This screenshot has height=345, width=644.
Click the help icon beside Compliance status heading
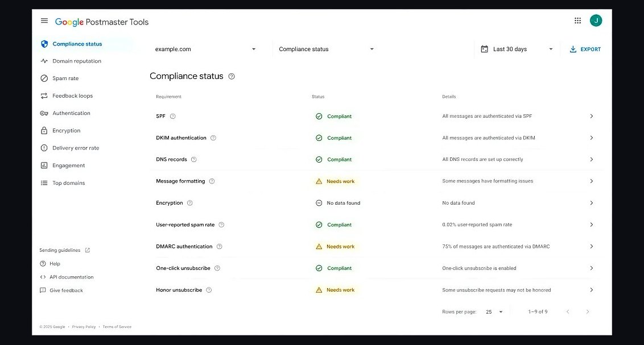232,76
